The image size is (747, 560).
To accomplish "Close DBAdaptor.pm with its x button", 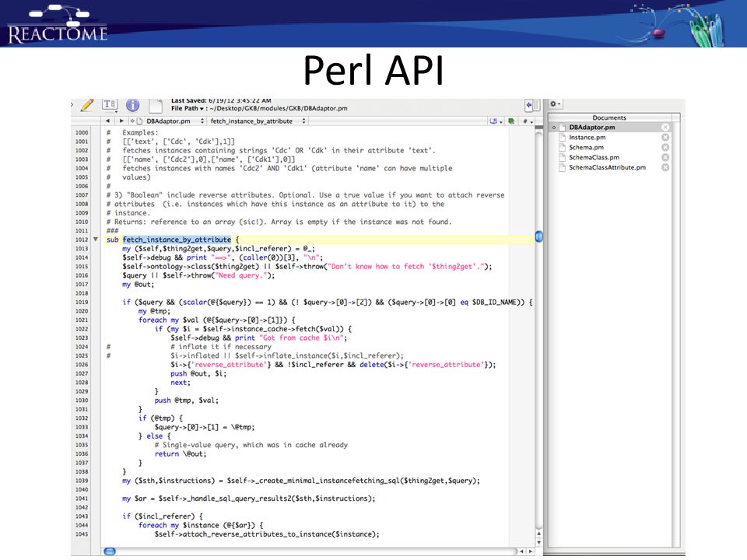I will click(665, 127).
